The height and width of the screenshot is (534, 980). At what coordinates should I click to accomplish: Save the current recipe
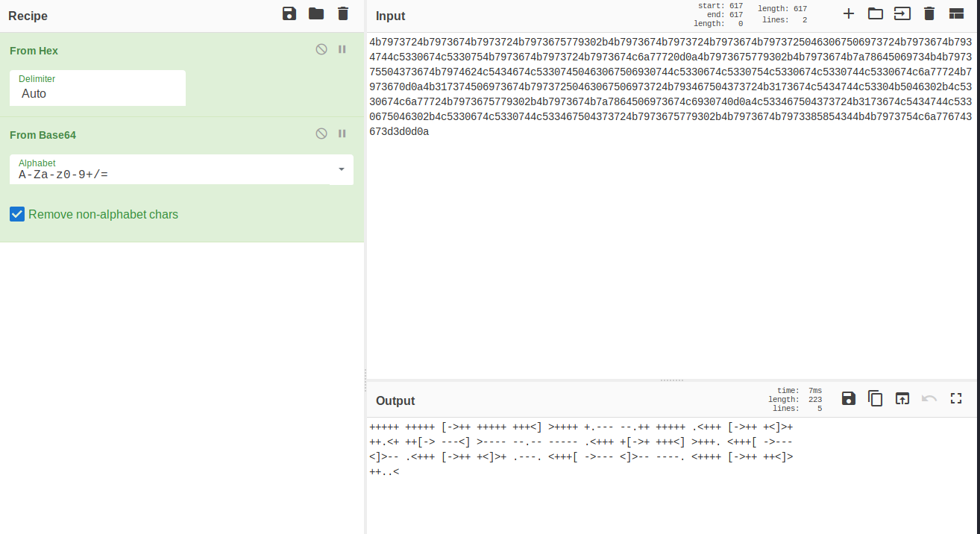[289, 13]
